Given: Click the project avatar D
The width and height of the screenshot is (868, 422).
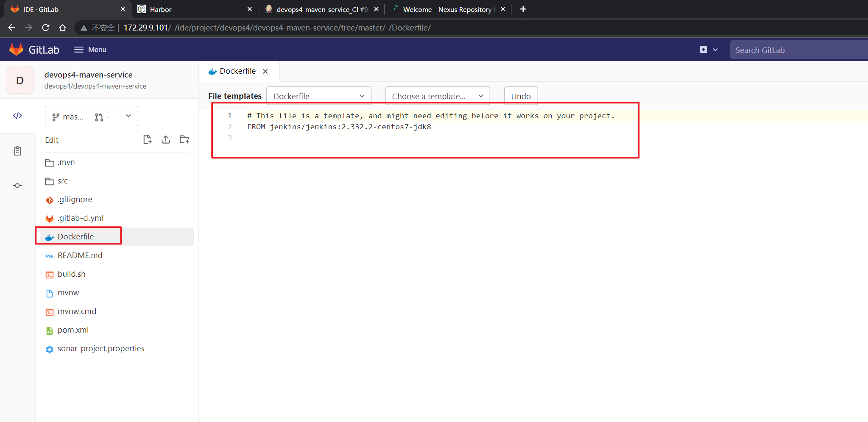Looking at the screenshot, I should point(20,80).
